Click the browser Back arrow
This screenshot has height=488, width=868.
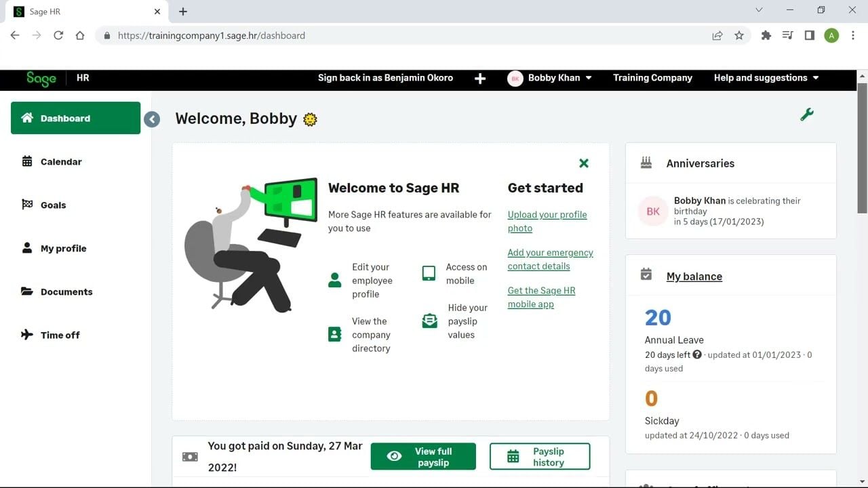(15, 35)
